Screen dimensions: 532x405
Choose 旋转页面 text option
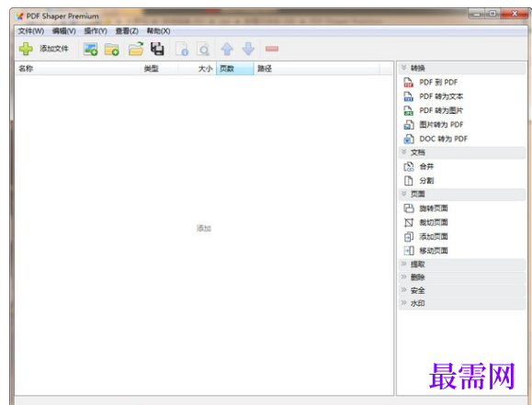[434, 208]
